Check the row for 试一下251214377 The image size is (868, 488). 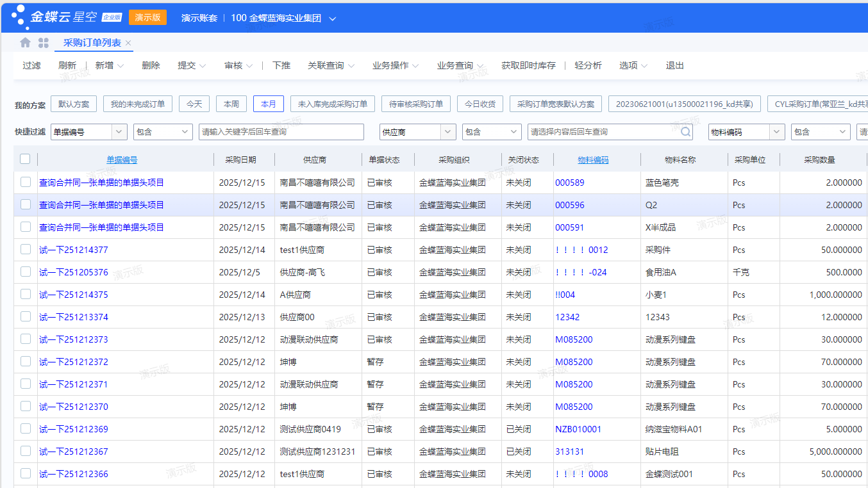[25, 250]
